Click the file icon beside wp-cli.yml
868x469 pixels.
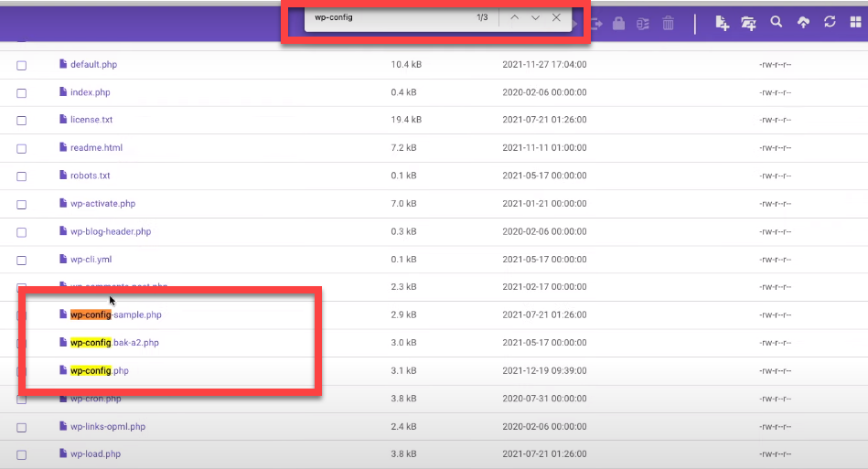pos(63,259)
